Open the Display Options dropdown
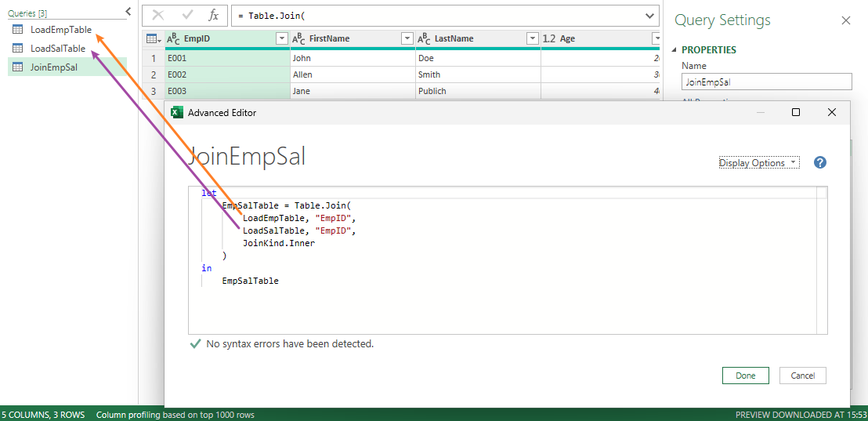 758,163
